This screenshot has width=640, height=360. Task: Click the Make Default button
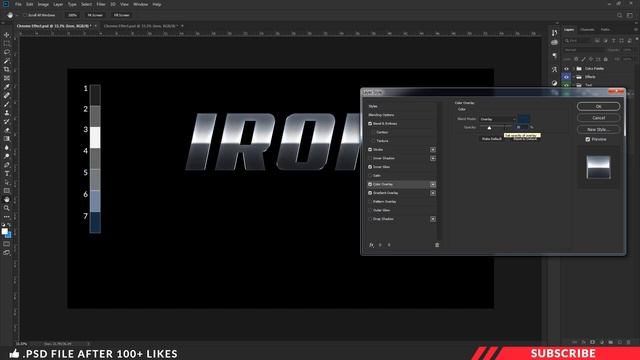[x=492, y=139]
